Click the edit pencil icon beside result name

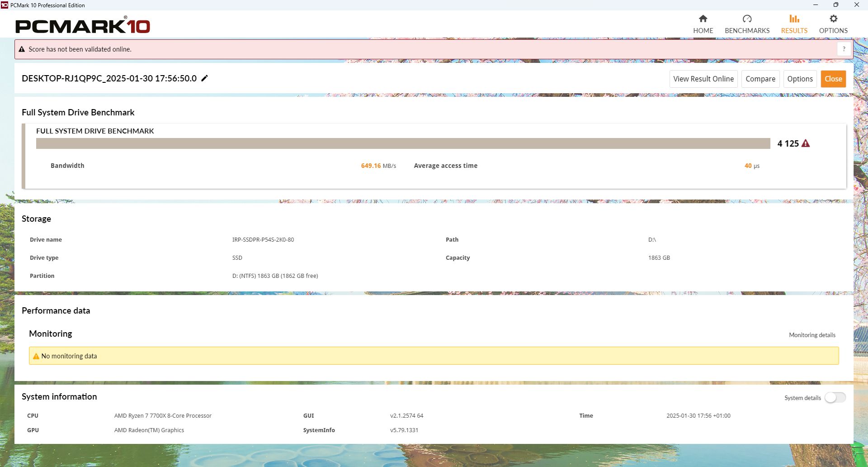(205, 78)
